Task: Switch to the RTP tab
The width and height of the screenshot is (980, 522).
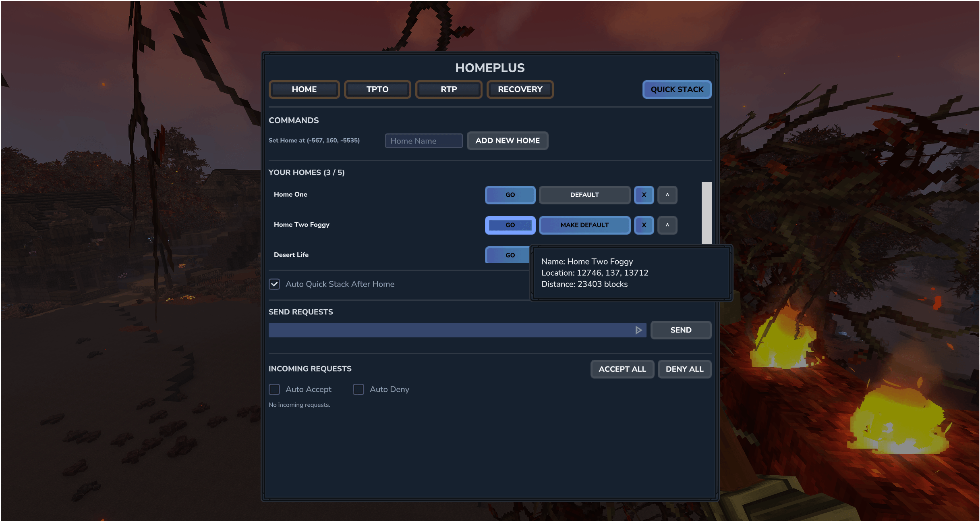Action: pyautogui.click(x=448, y=89)
